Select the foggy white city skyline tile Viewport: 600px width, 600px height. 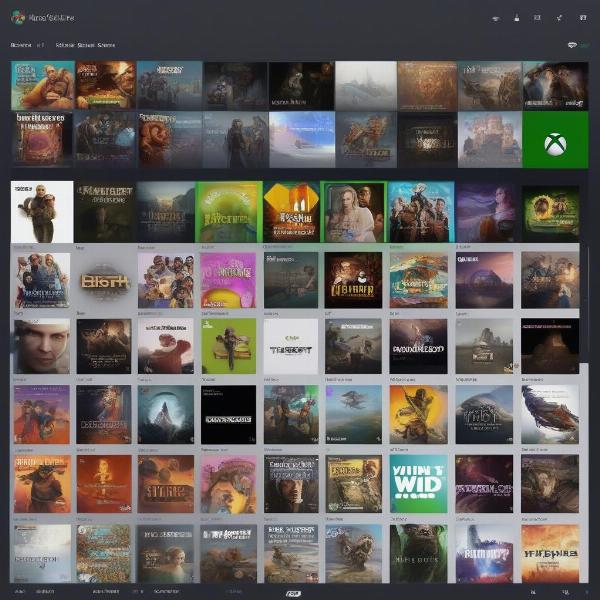point(366,86)
